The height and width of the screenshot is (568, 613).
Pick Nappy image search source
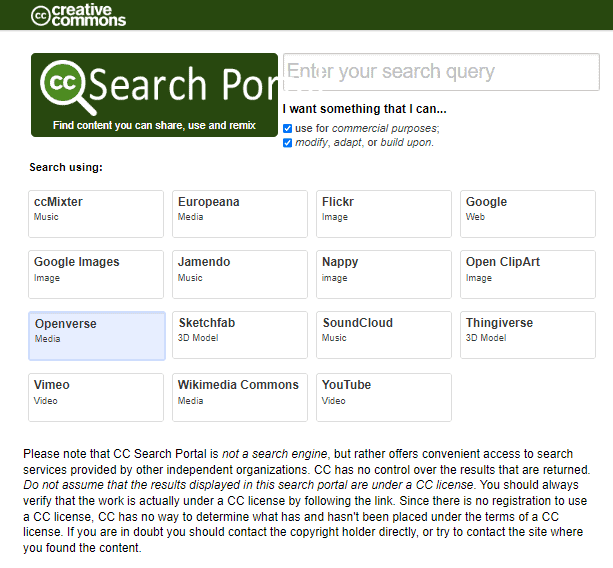384,274
